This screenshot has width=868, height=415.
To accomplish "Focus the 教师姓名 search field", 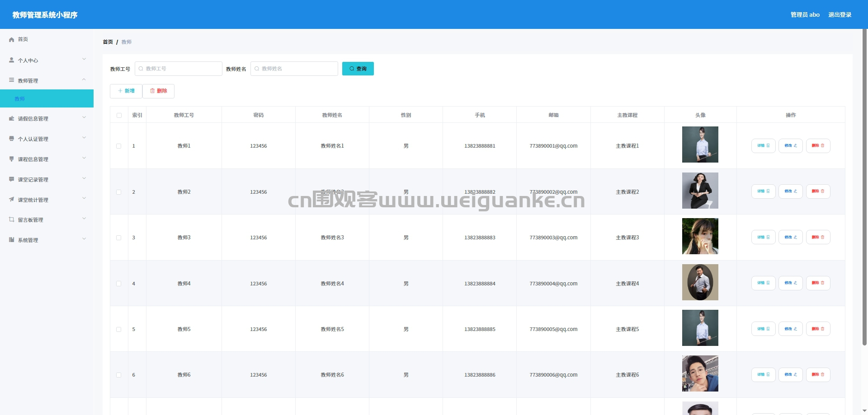I will 294,69.
